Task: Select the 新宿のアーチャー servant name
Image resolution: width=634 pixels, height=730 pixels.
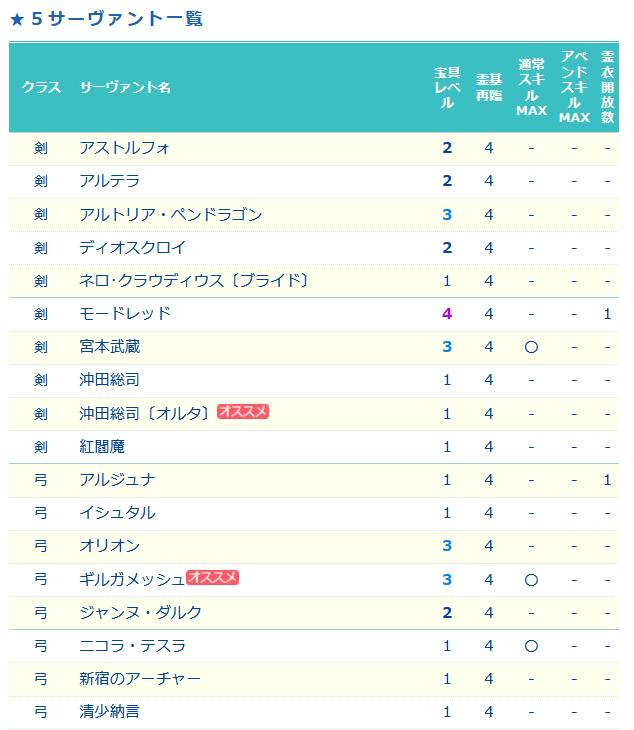Action: (140, 679)
